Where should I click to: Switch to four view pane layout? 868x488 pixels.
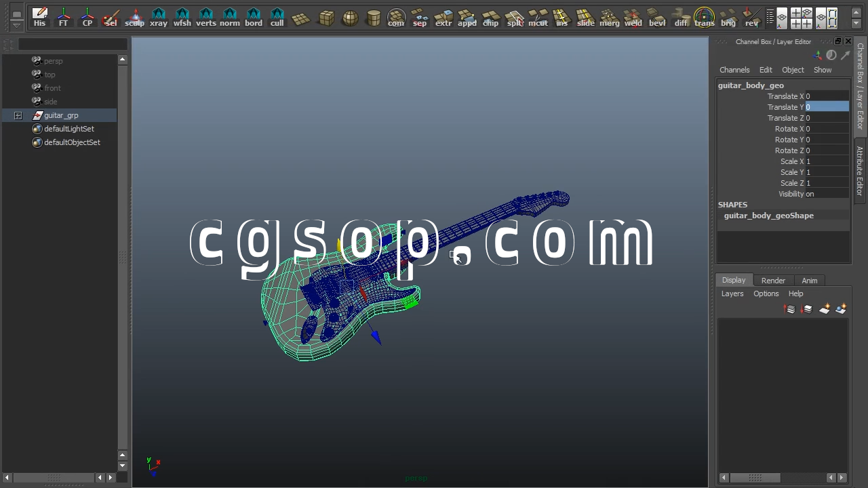pos(801,18)
